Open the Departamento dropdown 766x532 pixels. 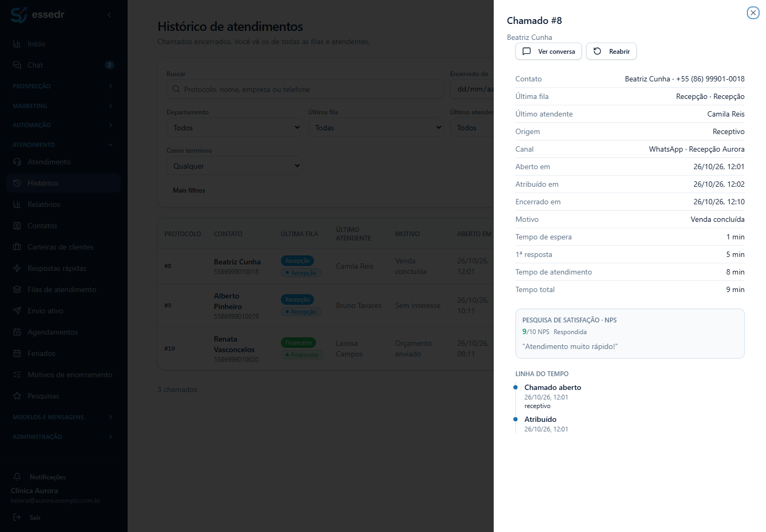pyautogui.click(x=234, y=128)
